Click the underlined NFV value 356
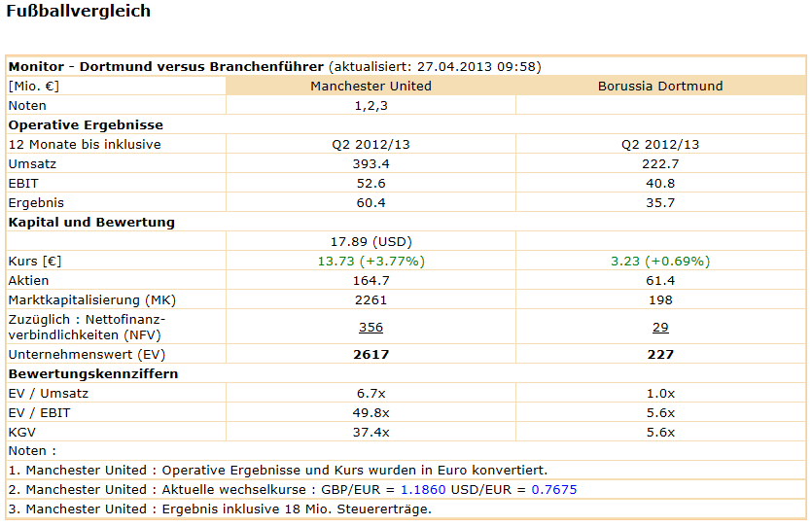The width and height of the screenshot is (812, 526). [x=371, y=328]
